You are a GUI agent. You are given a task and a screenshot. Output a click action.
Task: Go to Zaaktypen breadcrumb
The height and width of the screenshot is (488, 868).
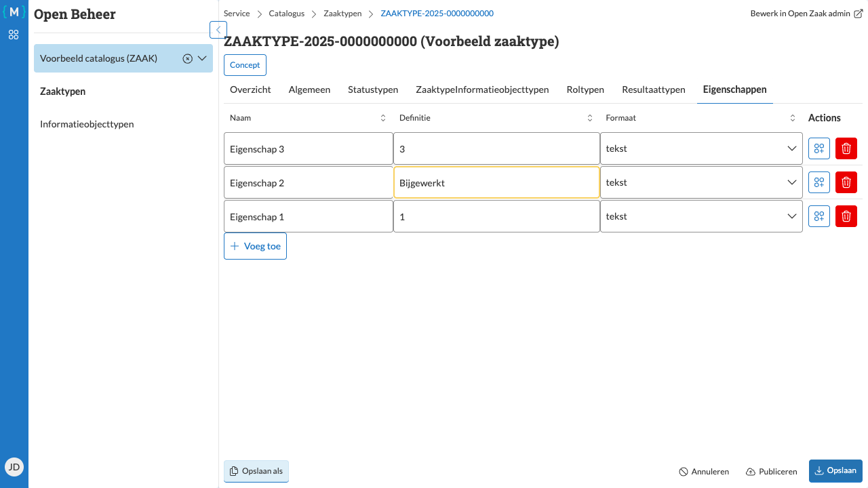tap(342, 14)
